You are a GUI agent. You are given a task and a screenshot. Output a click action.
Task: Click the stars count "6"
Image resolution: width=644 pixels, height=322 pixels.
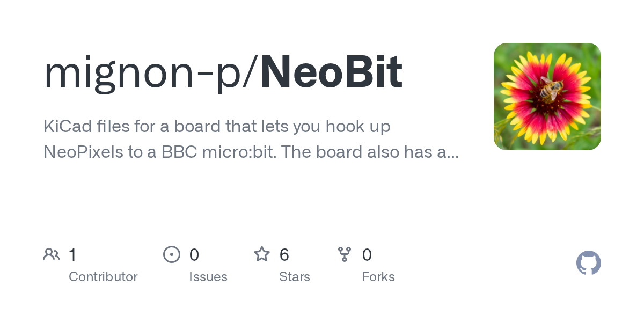pos(284,254)
